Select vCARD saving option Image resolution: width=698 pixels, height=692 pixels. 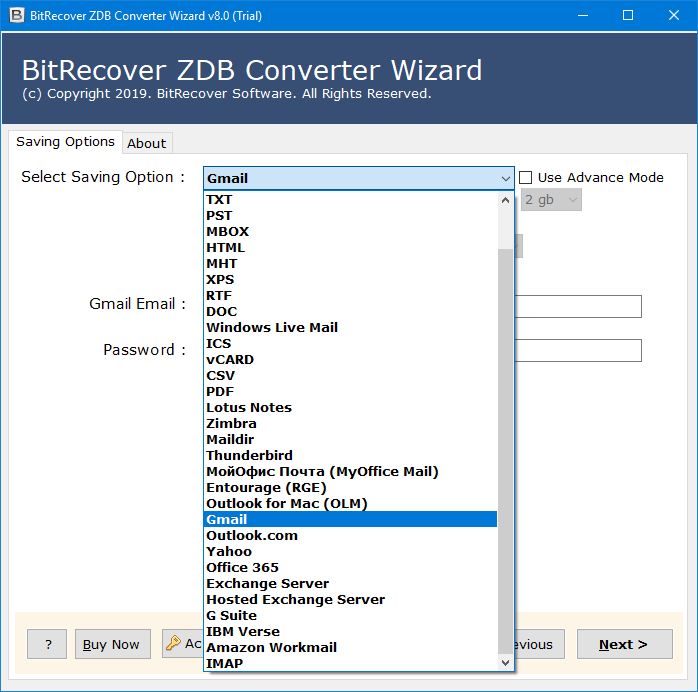click(350, 360)
